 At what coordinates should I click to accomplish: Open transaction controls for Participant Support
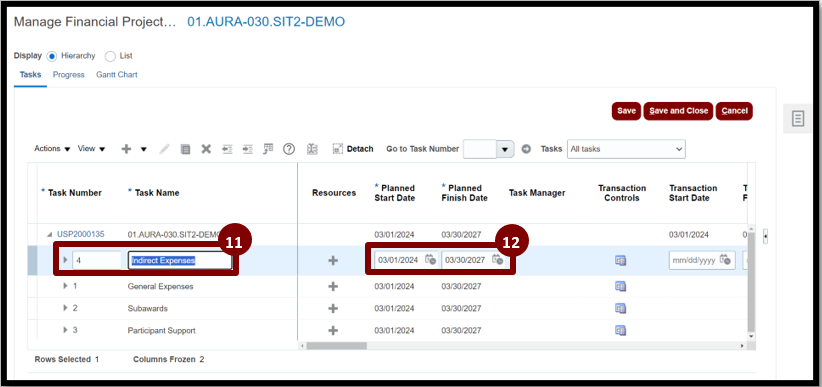(621, 330)
